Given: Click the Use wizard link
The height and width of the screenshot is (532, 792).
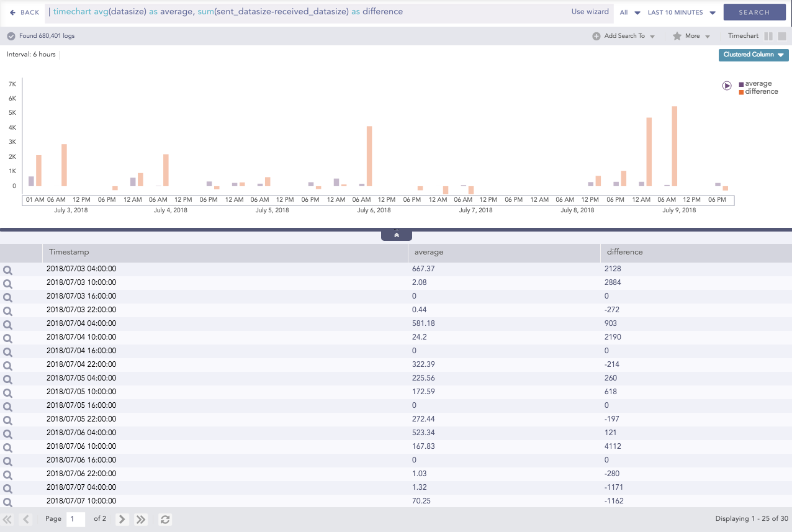Looking at the screenshot, I should [590, 12].
